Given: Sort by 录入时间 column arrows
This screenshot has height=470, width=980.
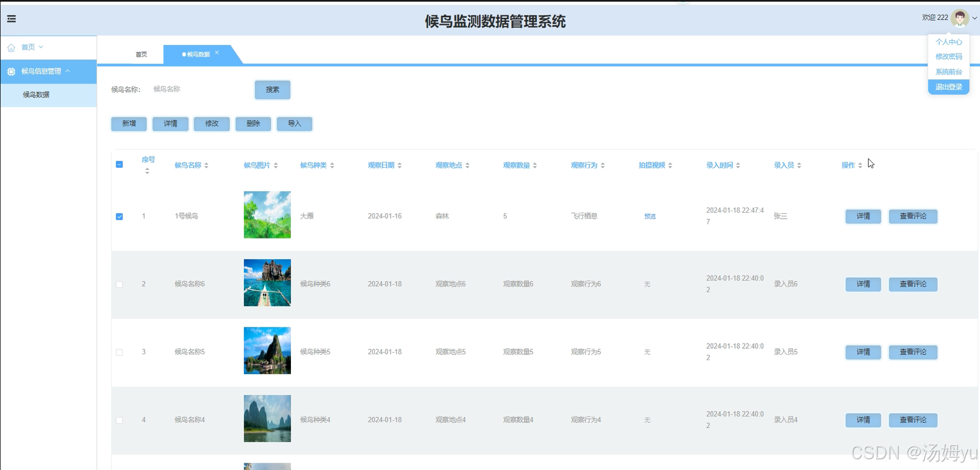Looking at the screenshot, I should [738, 166].
